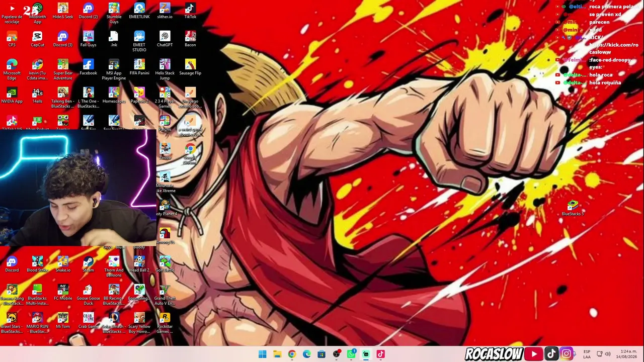Select the Head Ball 2 shortcut
This screenshot has width=644, height=362.
(x=139, y=264)
